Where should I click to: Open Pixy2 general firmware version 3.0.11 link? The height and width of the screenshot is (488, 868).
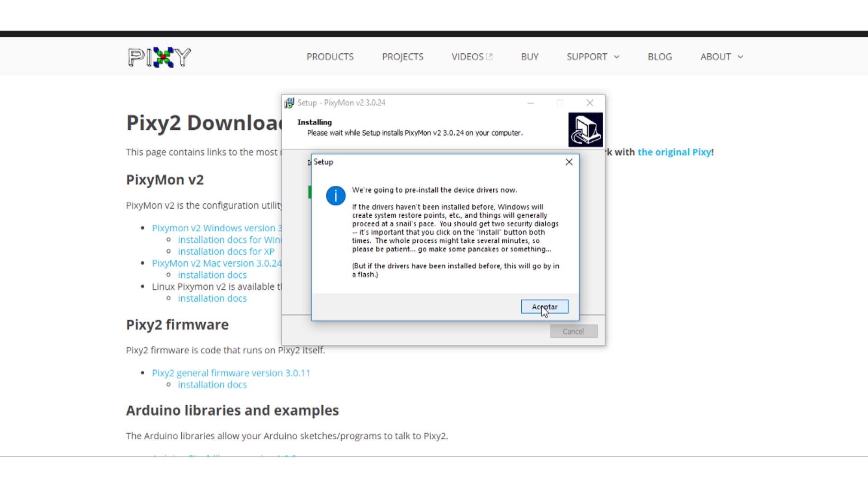click(x=231, y=373)
